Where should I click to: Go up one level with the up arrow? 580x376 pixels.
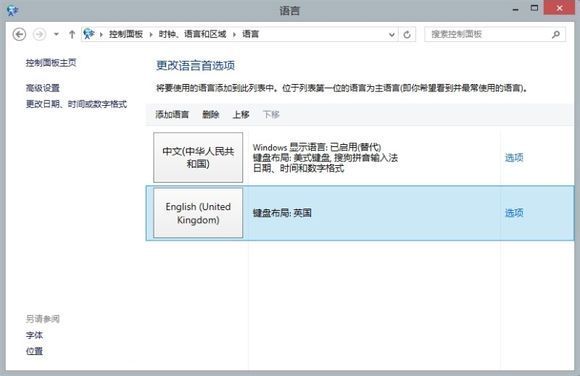tap(72, 34)
